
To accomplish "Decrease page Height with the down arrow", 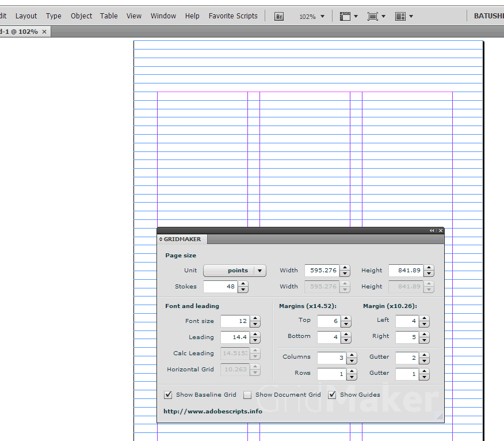I will pyautogui.click(x=429, y=273).
